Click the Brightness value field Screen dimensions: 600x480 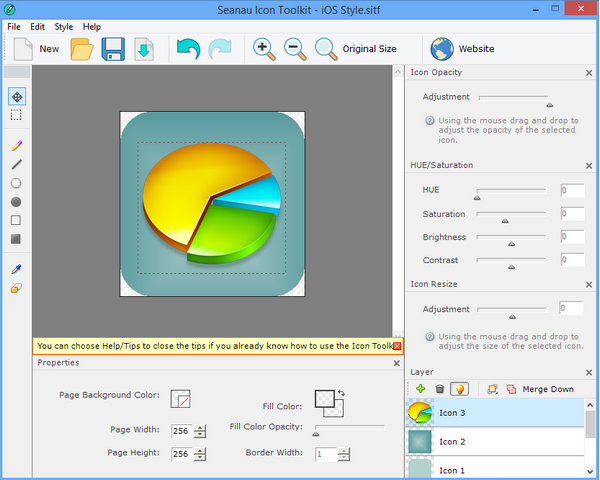coord(572,237)
